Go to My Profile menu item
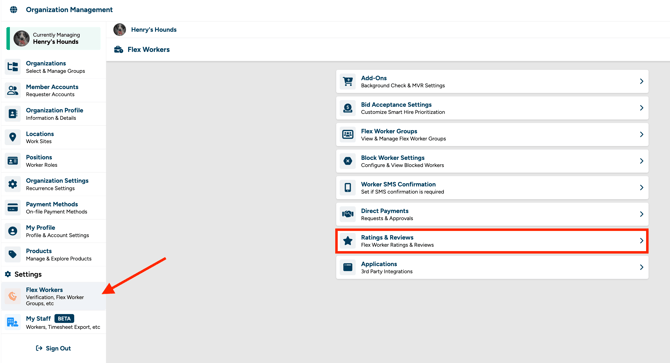The height and width of the screenshot is (363, 670). tap(53, 231)
